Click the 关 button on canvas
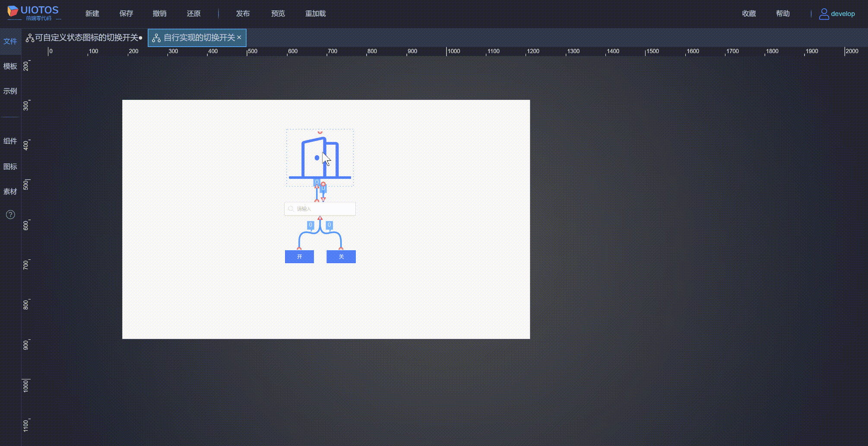 (x=341, y=257)
